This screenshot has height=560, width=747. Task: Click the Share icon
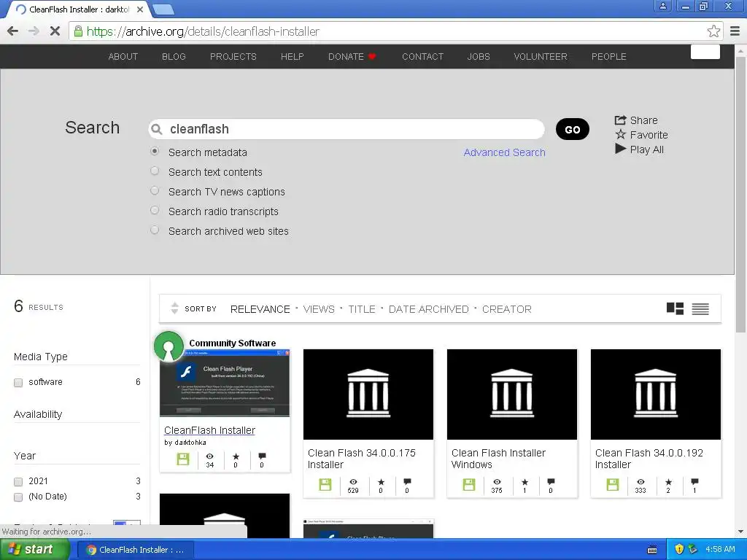(x=620, y=120)
